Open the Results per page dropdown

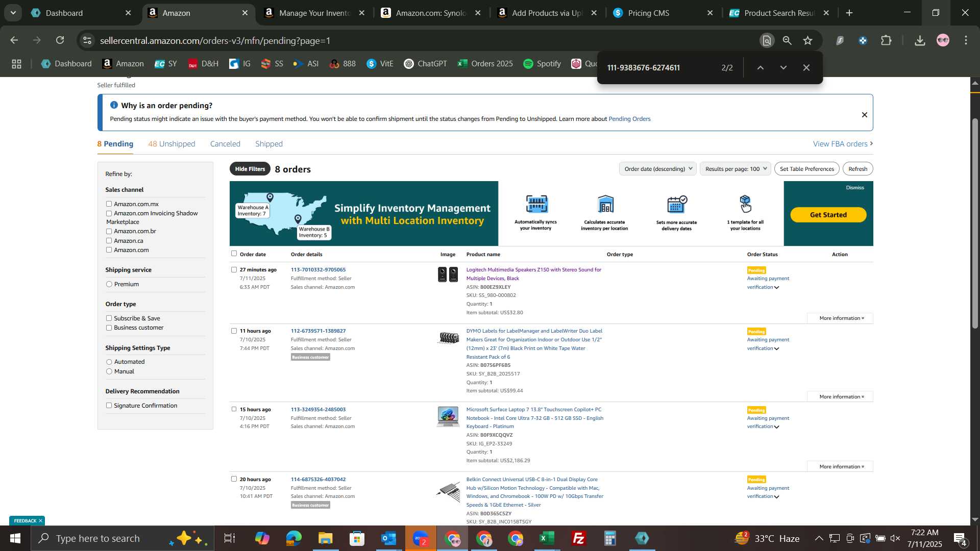tap(736, 169)
